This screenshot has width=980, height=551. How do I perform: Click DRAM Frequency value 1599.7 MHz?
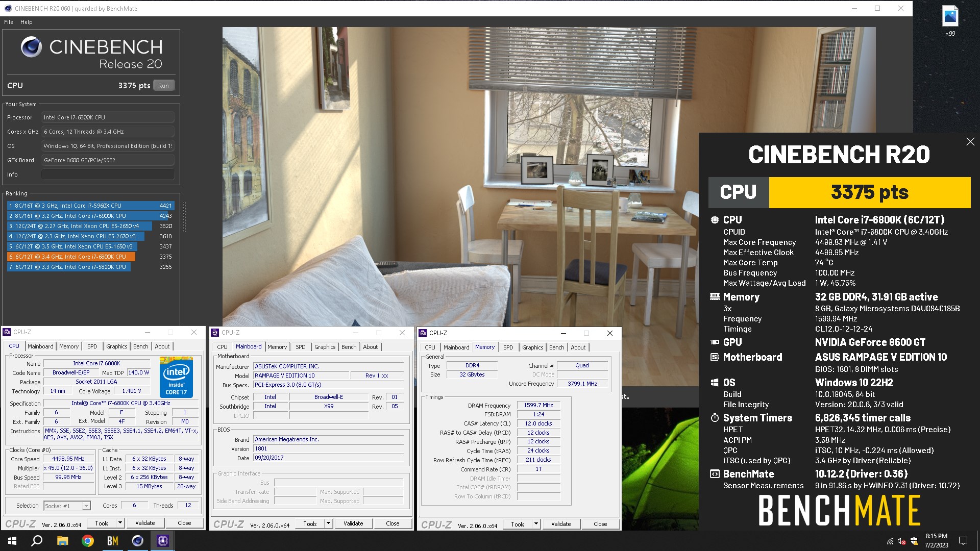point(538,405)
